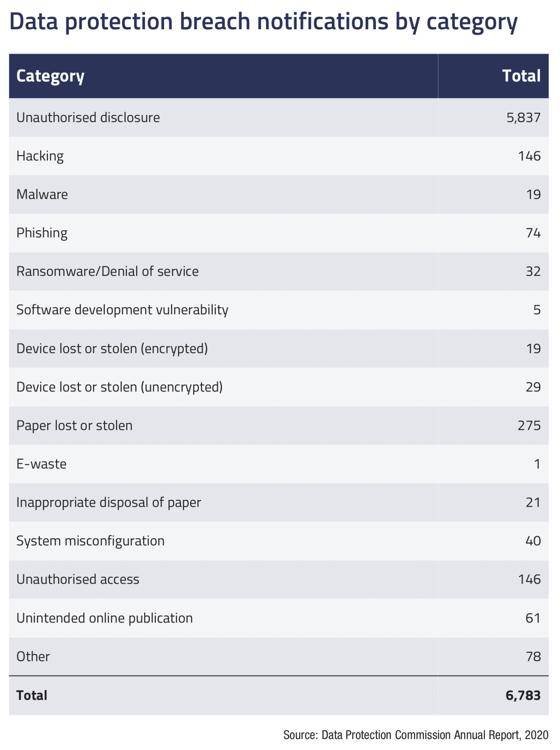Select the Unauthorised disclosure row label
560x750 pixels.
[88, 118]
